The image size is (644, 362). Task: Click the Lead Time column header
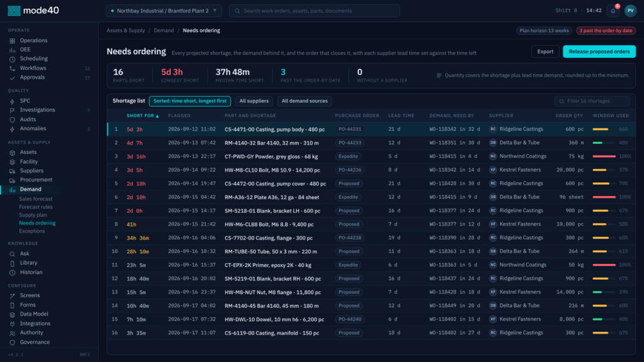pos(401,116)
